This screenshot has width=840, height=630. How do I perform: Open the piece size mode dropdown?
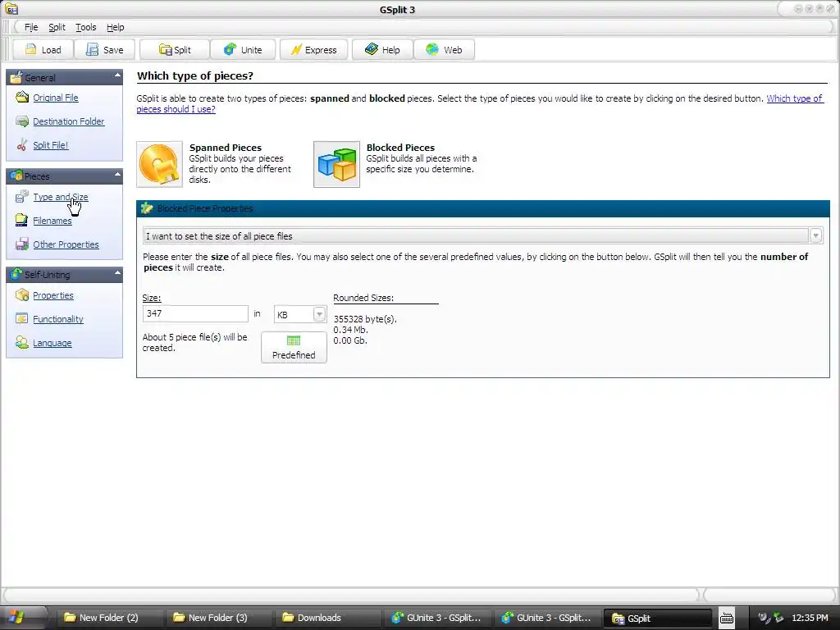[815, 235]
